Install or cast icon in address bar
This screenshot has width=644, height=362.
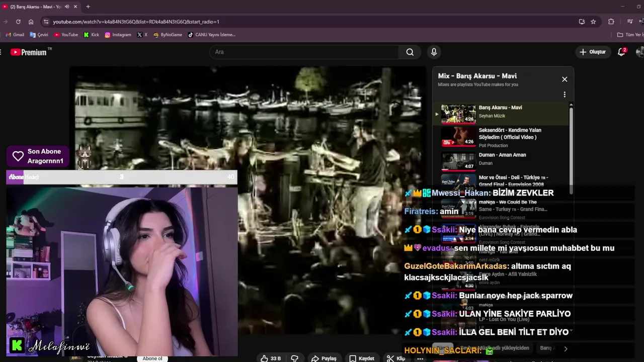pos(582,22)
